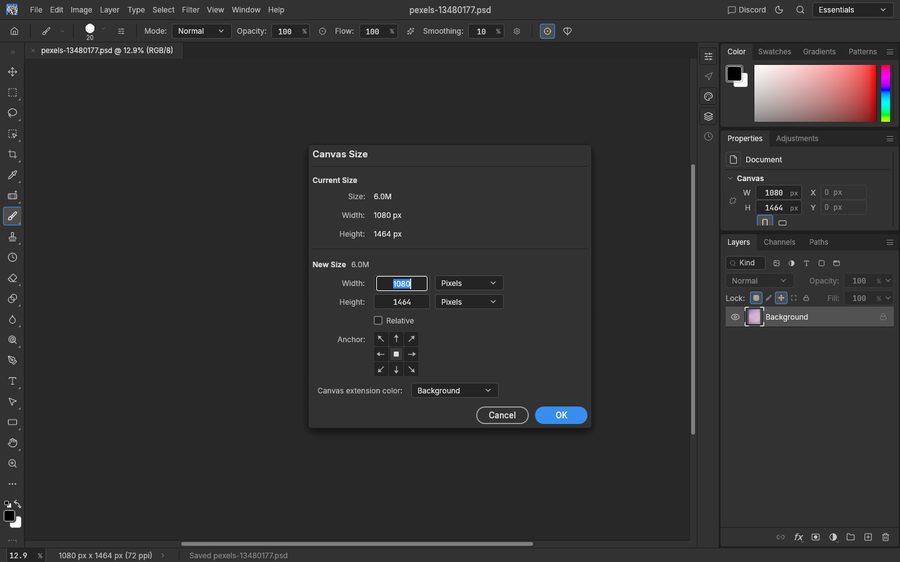Image resolution: width=900 pixels, height=562 pixels.
Task: Switch to the Channels tab
Action: [779, 242]
